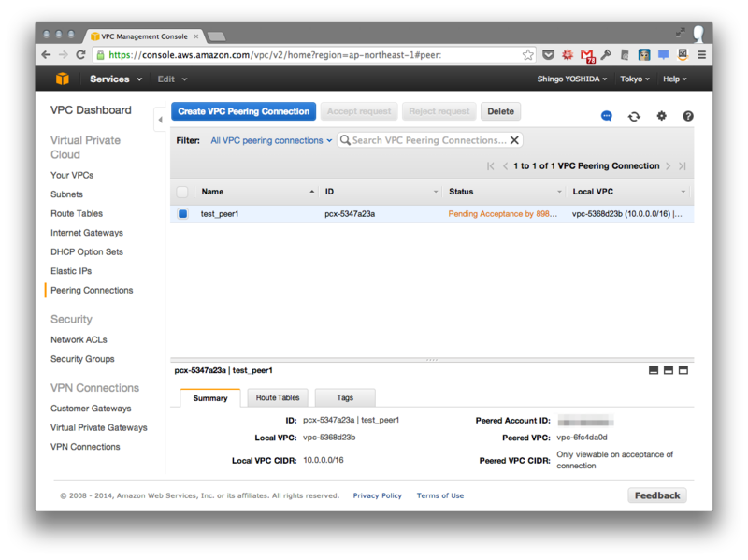Click the Pending Acceptance status text

(502, 214)
